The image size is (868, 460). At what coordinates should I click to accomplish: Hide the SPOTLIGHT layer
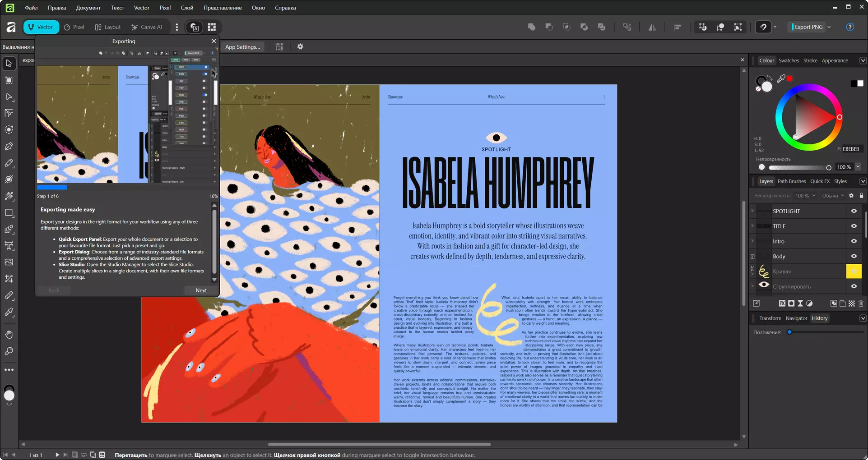[854, 211]
